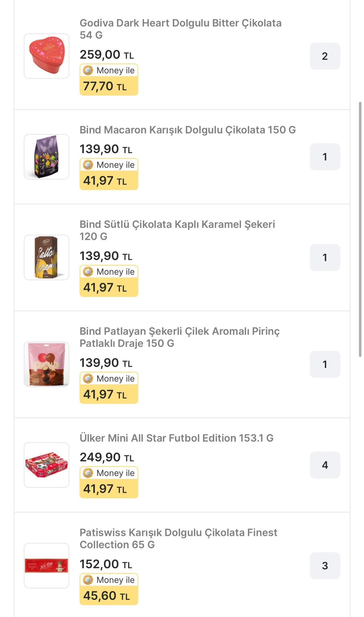Open the Ülker Mini All Star thumbnail
Screen dimensions: 364x617
tap(47, 465)
